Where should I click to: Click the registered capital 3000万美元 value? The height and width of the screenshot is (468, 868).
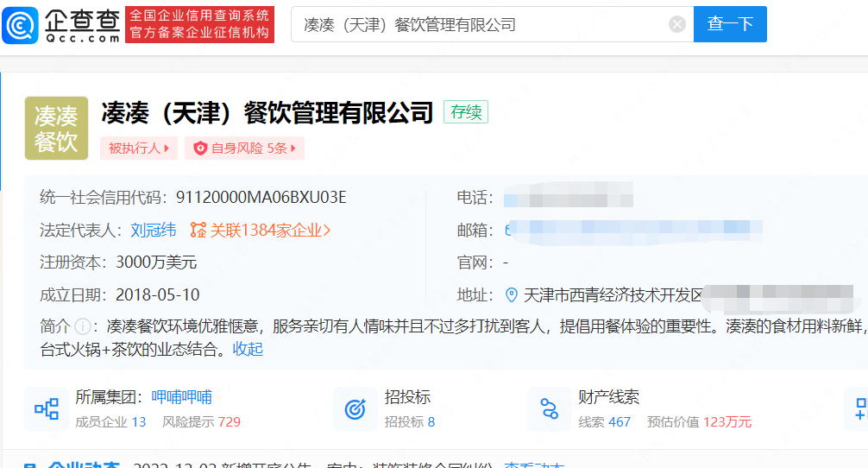click(156, 262)
